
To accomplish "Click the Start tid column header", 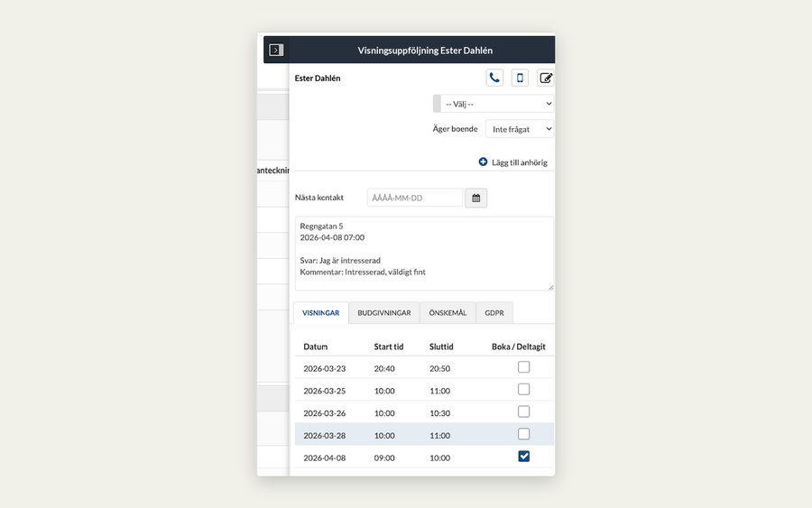I will coord(388,346).
